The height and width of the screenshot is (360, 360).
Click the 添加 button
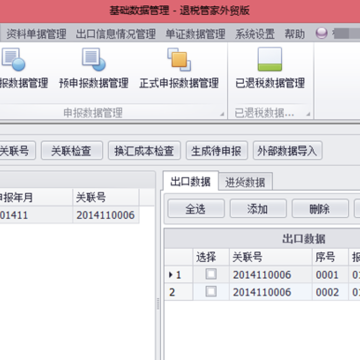[x=258, y=209]
